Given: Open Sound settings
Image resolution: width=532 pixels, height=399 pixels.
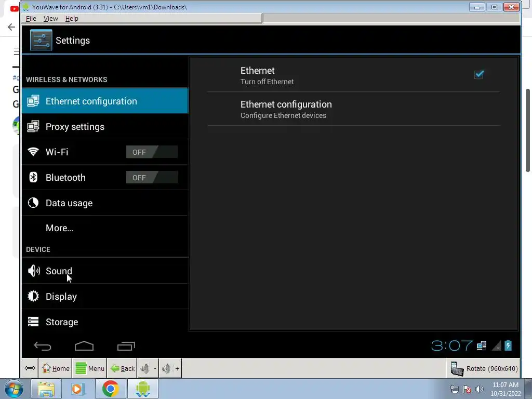Looking at the screenshot, I should pyautogui.click(x=105, y=271).
